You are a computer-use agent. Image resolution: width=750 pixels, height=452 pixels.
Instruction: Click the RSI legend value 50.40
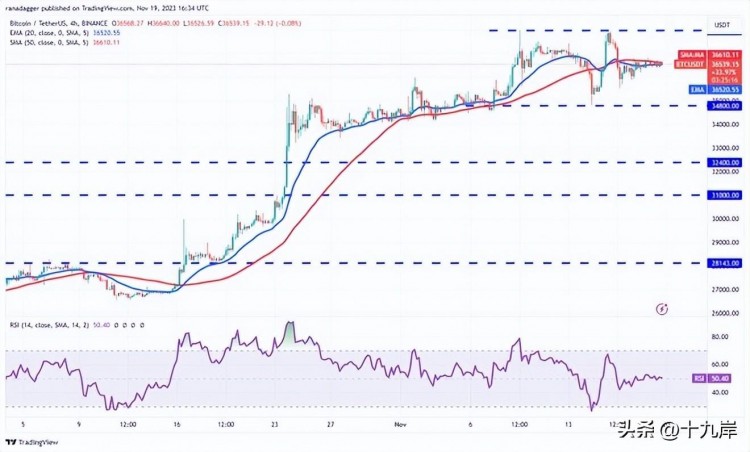click(x=101, y=325)
